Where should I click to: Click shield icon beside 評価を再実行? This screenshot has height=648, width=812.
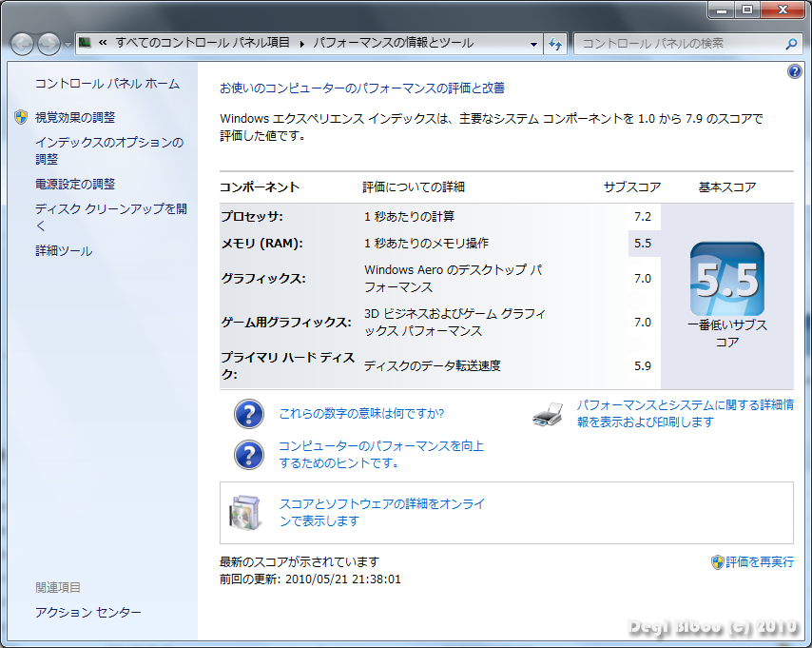(717, 562)
